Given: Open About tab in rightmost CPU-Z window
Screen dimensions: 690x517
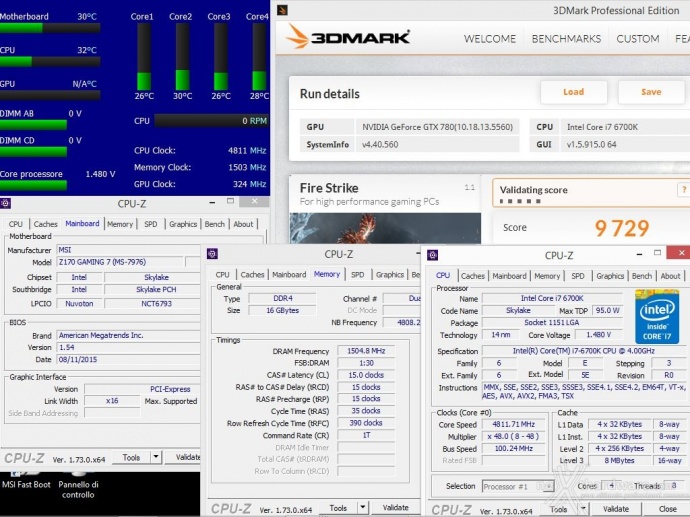Looking at the screenshot, I should click(670, 276).
